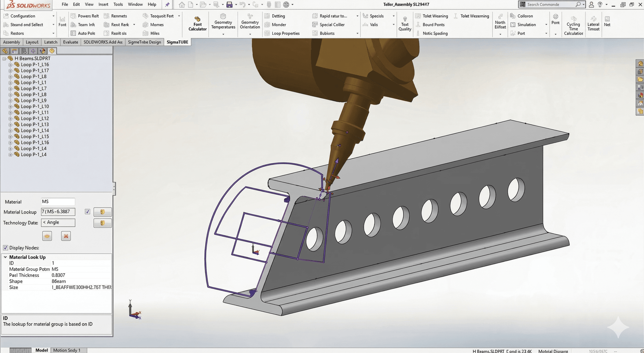Click the Technology Date browse button
Image resolution: width=644 pixels, height=353 pixels.
coord(102,223)
